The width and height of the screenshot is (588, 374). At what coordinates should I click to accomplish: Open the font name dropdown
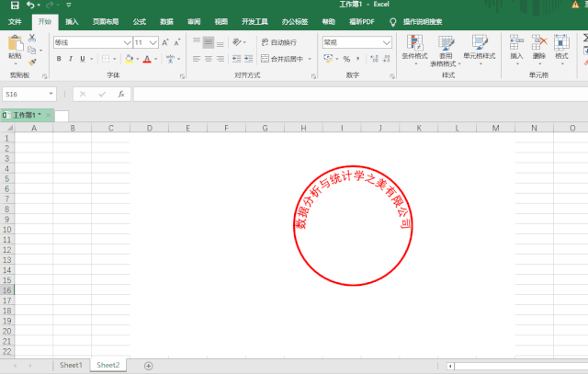coord(128,43)
